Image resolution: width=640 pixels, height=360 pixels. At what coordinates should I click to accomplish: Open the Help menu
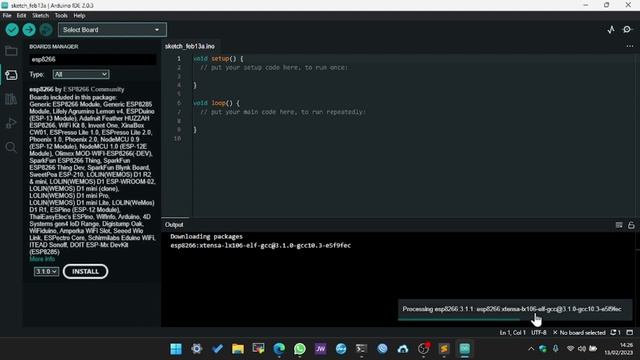click(x=79, y=16)
